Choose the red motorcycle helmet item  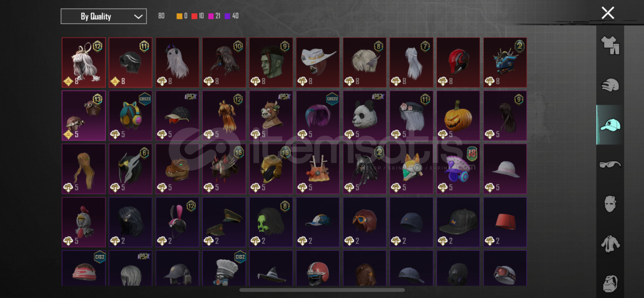(458, 62)
